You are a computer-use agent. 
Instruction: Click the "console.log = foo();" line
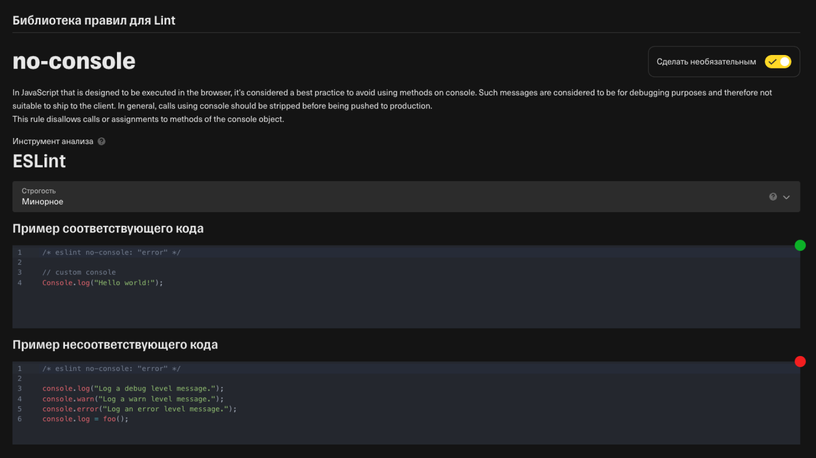coord(85,418)
